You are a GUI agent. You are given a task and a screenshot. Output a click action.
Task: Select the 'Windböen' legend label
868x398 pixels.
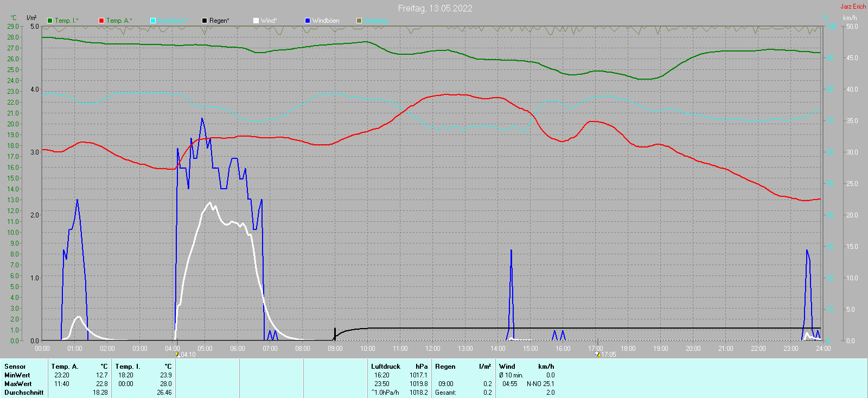tap(326, 21)
